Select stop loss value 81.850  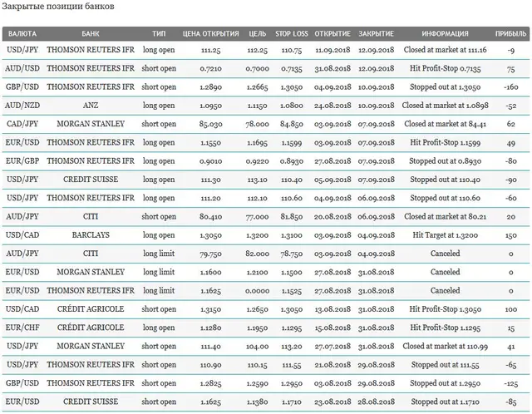click(x=292, y=216)
